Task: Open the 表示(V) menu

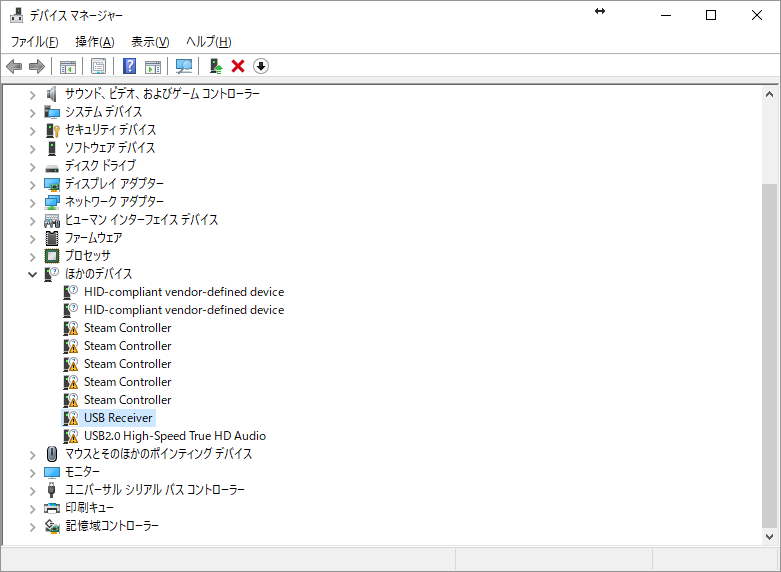Action: point(150,41)
